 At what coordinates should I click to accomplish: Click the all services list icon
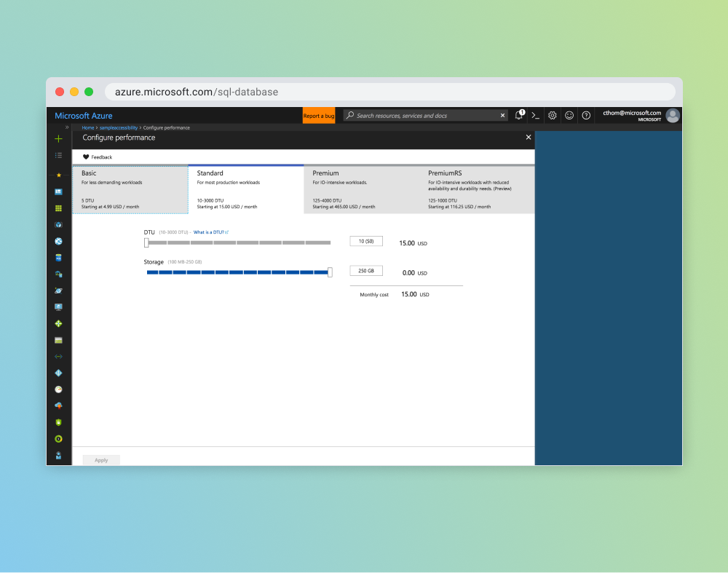(x=59, y=155)
